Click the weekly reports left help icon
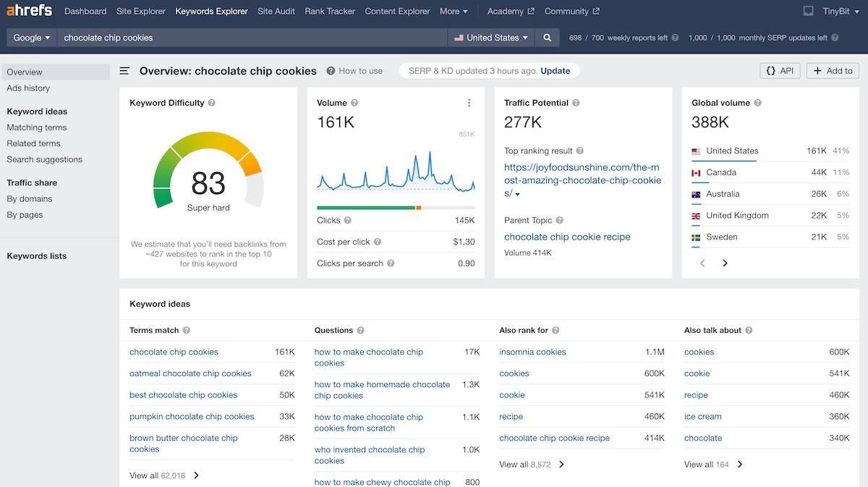868x487 pixels. coord(675,38)
